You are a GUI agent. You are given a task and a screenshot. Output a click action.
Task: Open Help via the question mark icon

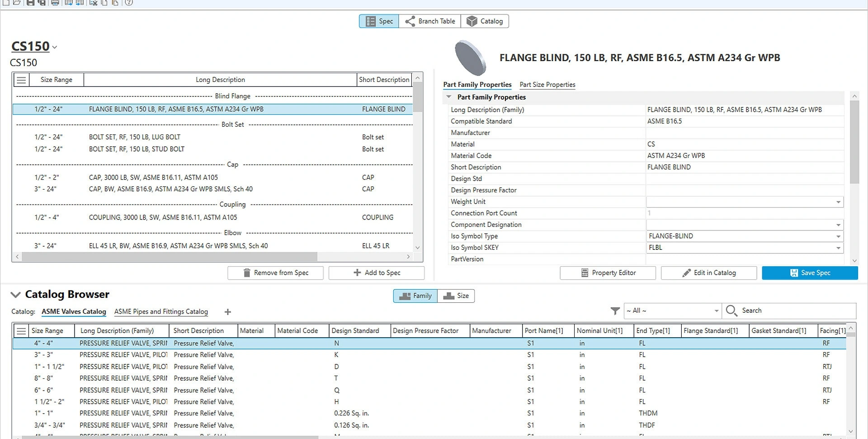pyautogui.click(x=129, y=3)
